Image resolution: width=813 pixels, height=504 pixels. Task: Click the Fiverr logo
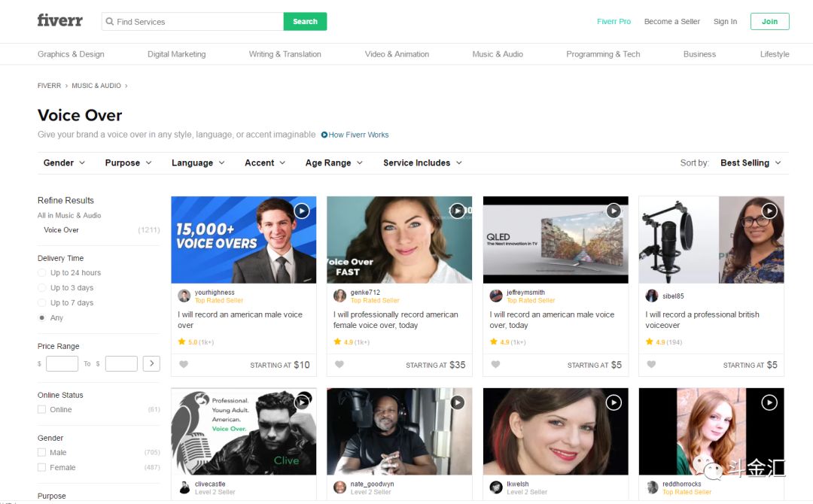59,20
